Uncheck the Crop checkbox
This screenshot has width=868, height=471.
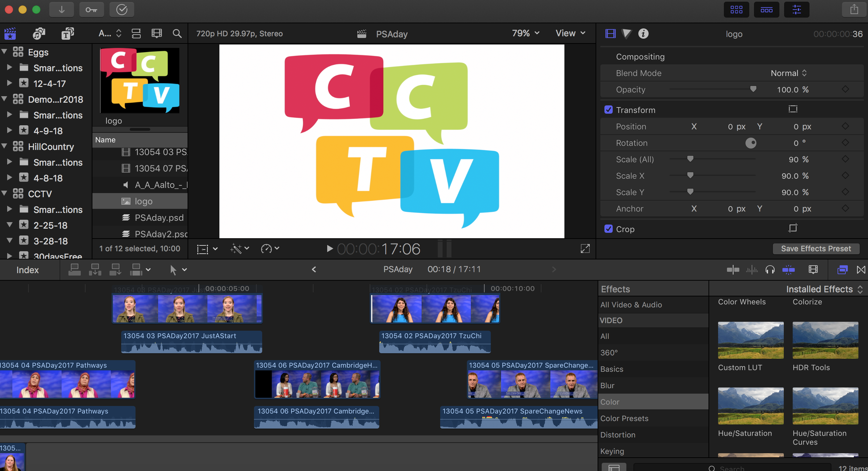609,229
